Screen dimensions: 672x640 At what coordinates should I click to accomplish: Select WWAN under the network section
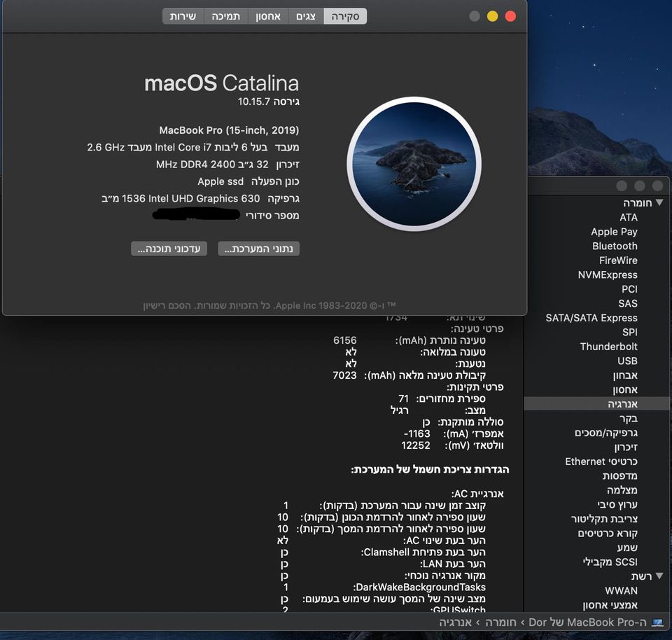click(x=621, y=590)
